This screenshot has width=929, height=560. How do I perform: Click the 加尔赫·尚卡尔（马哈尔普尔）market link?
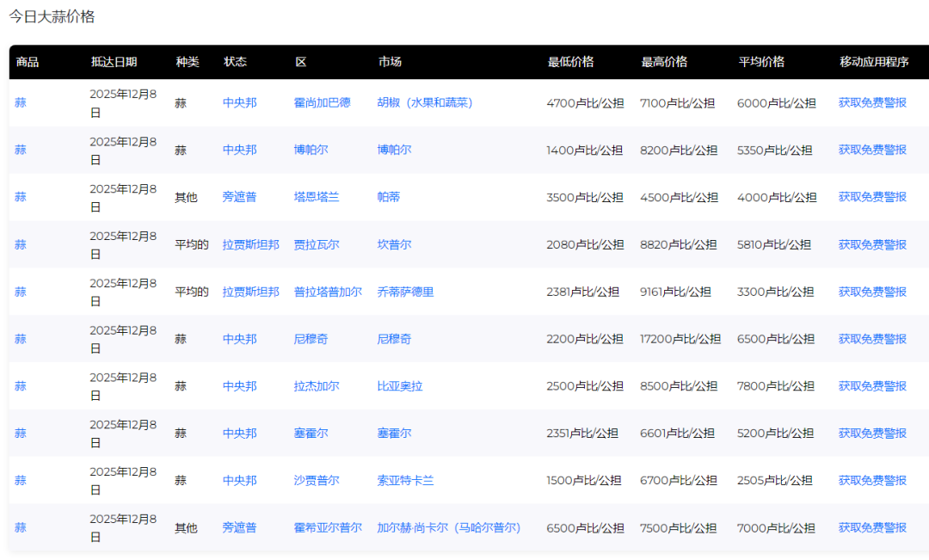point(448,528)
